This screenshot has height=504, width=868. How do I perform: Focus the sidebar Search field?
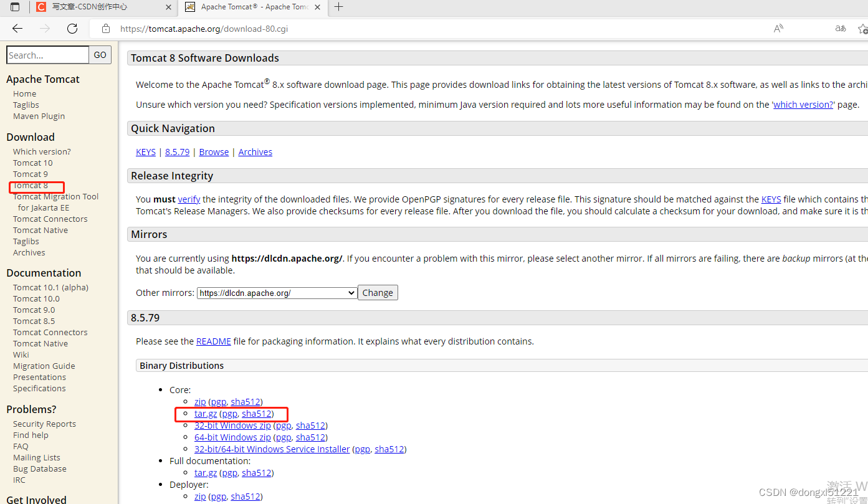coord(48,55)
